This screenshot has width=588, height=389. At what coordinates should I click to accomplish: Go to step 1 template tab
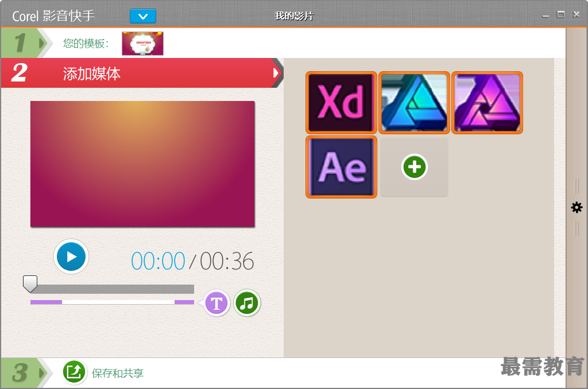[26, 43]
